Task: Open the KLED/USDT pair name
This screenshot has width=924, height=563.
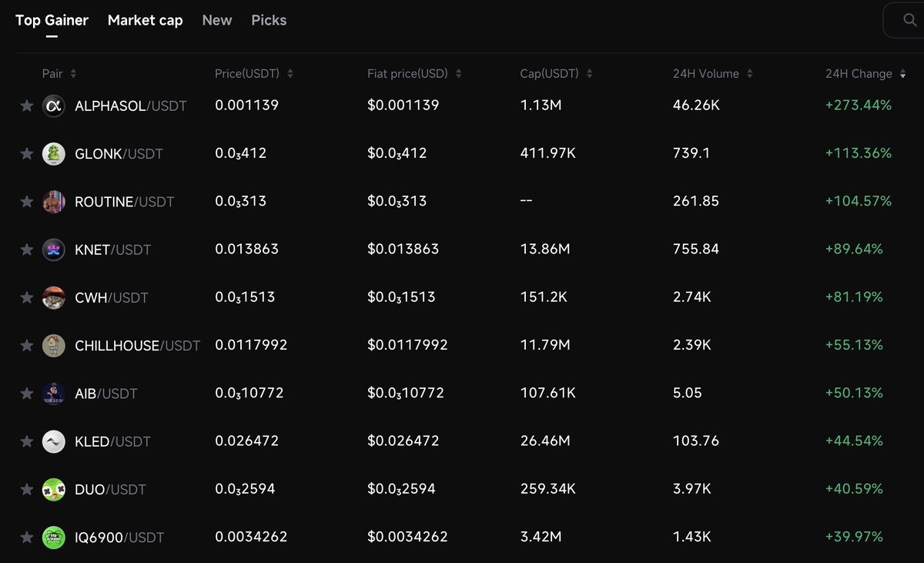Action: pyautogui.click(x=113, y=441)
